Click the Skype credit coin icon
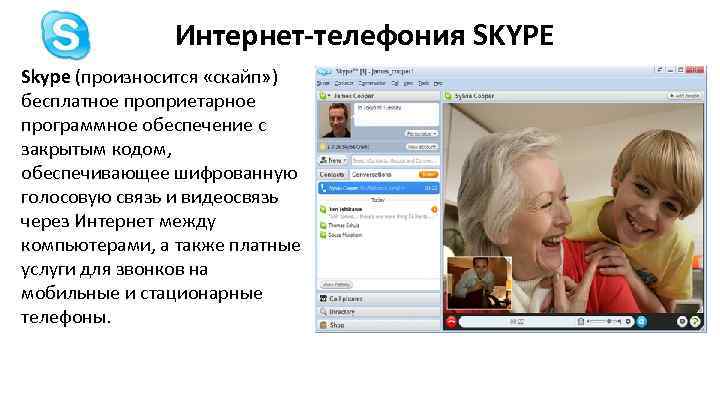This screenshot has height=405, width=720. tap(323, 147)
